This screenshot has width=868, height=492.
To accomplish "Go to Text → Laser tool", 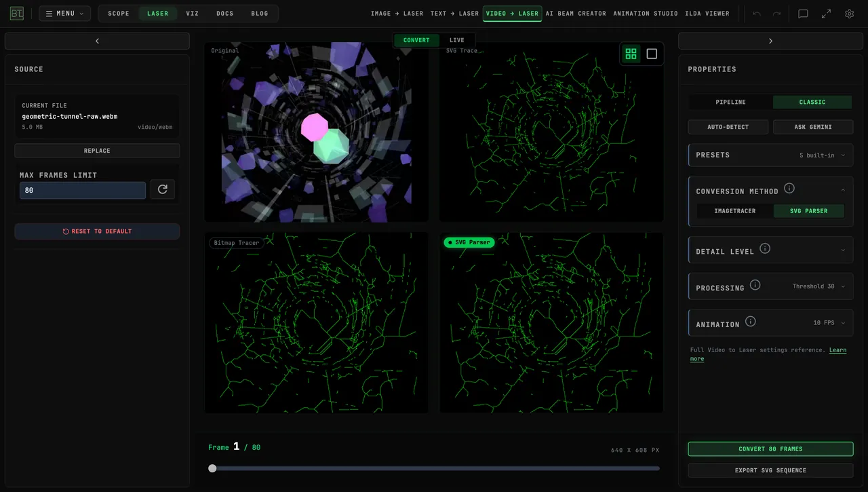I will coord(454,14).
